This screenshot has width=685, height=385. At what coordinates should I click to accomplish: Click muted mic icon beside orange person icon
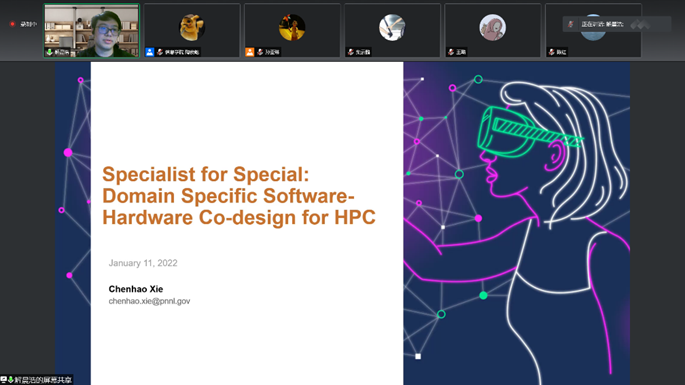click(260, 52)
